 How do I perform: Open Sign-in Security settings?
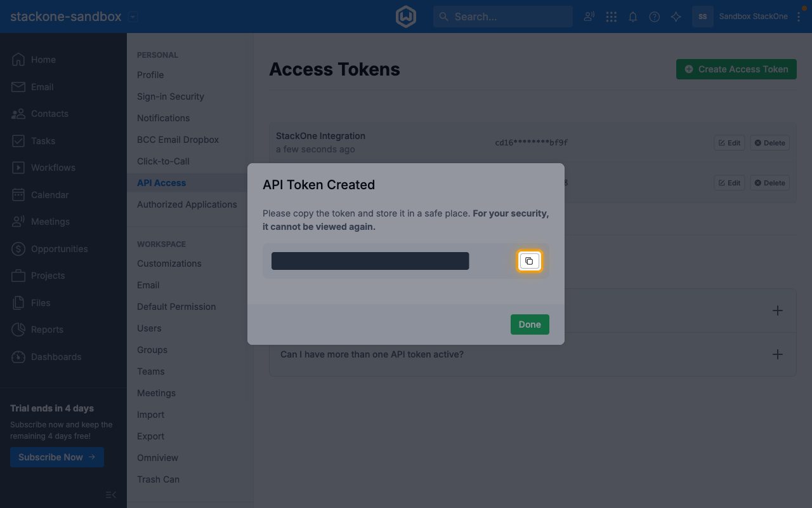(171, 97)
